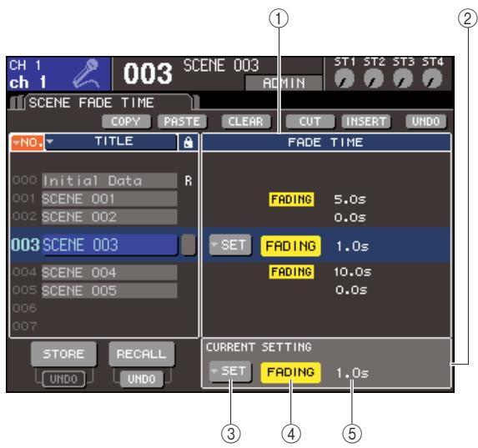Toggle FADING indicator on the 5.0s row
The image size is (478, 448).
click(x=291, y=199)
